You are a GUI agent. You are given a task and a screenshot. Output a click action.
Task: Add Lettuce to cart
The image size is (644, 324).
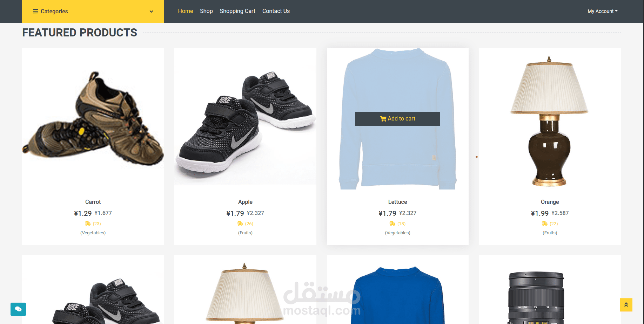coord(397,119)
